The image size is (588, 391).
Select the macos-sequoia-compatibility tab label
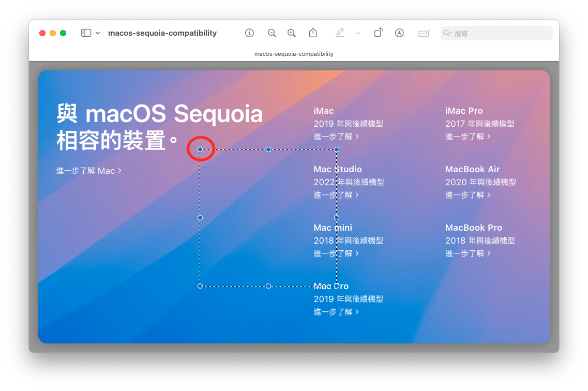[x=294, y=54]
